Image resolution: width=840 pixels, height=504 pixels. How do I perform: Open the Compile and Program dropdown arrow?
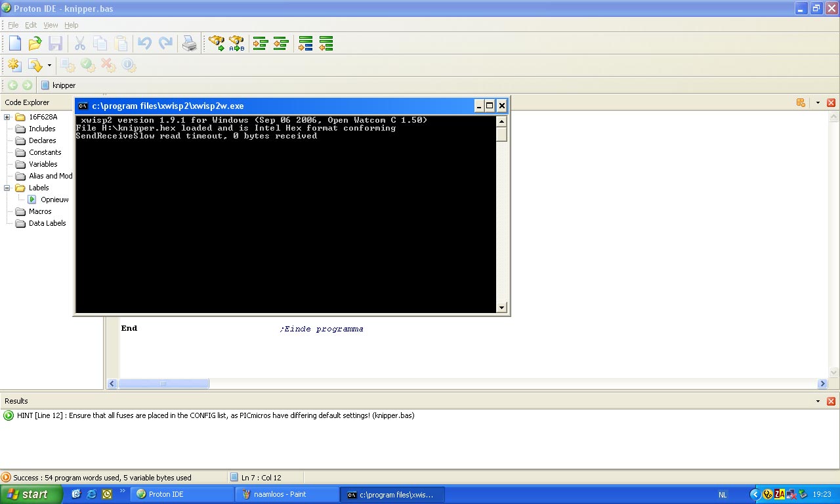[x=49, y=66]
